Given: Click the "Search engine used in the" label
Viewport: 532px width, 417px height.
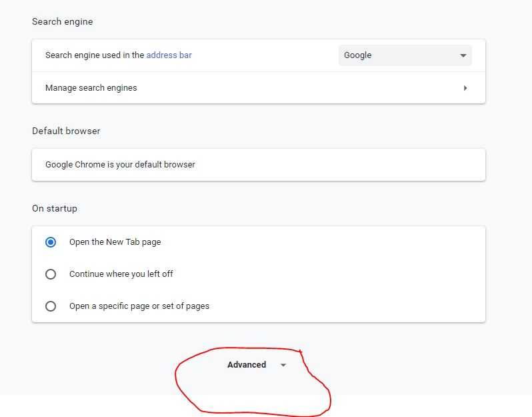Looking at the screenshot, I should pyautogui.click(x=95, y=55).
